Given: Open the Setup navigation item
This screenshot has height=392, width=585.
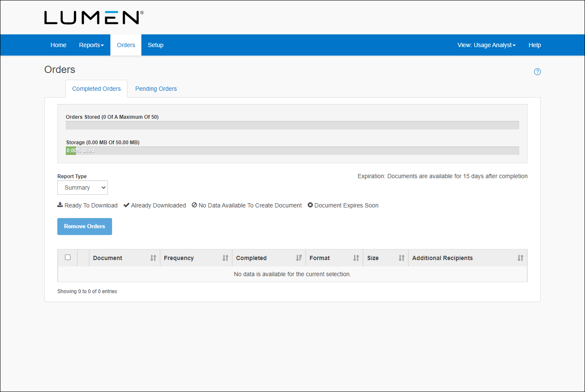Looking at the screenshot, I should coord(155,45).
